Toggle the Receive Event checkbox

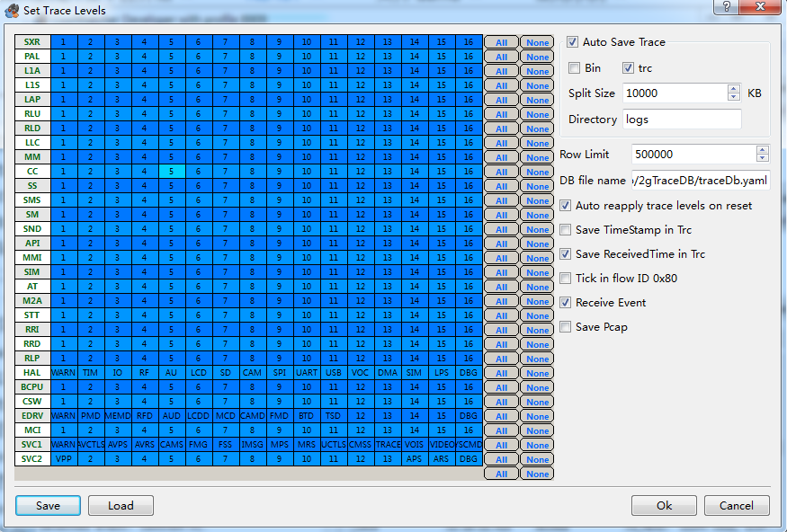[x=565, y=302]
